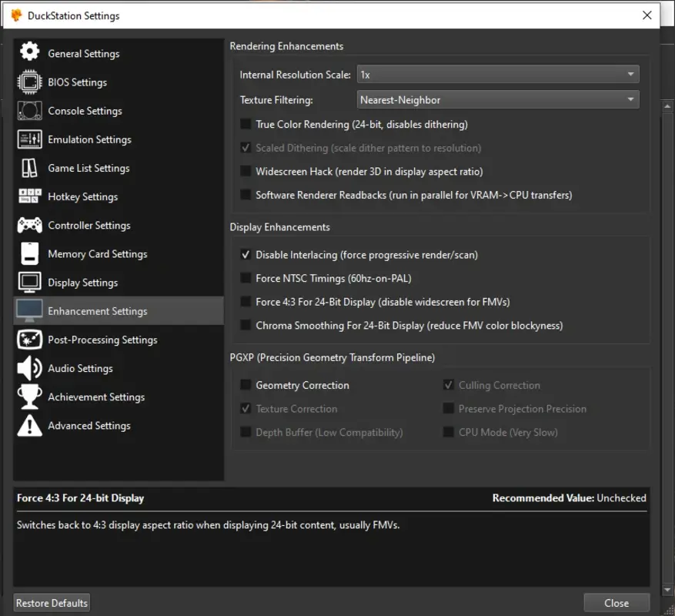The width and height of the screenshot is (675, 616).
Task: Click the Restore Defaults button
Action: (51, 602)
